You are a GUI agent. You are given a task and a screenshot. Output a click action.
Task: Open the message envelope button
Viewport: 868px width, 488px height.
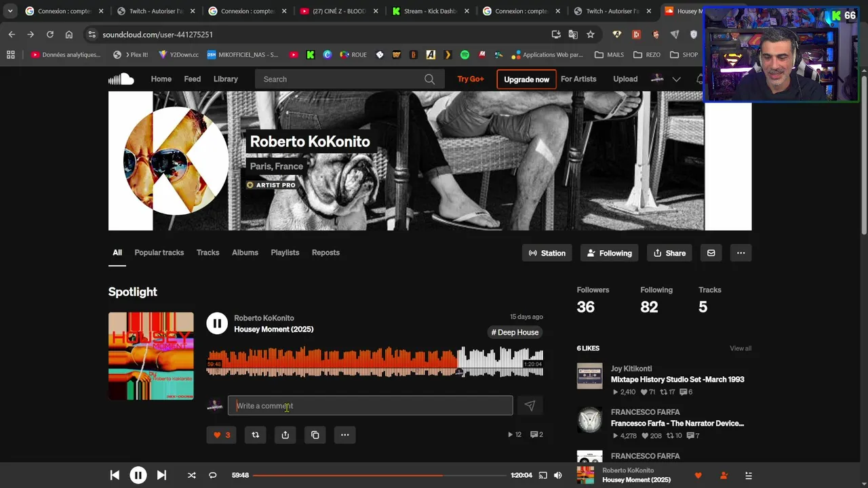(x=711, y=253)
